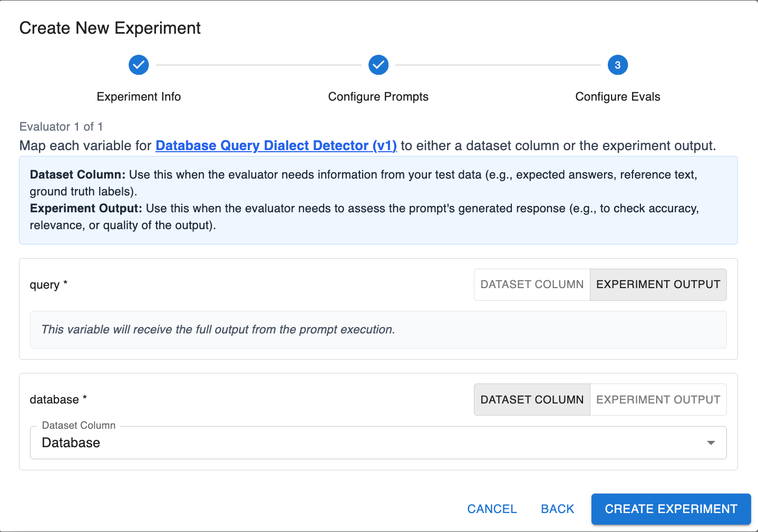The width and height of the screenshot is (758, 532).
Task: Go to the Configure Prompts step label
Action: [x=378, y=96]
